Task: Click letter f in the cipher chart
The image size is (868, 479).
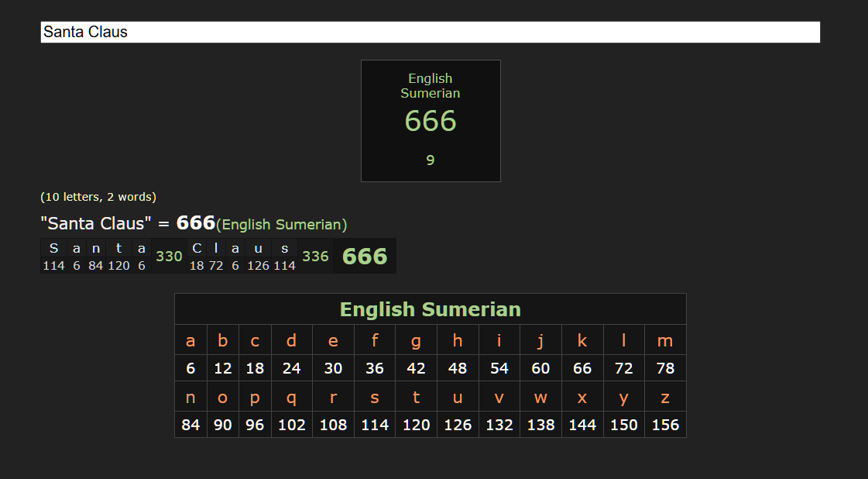Action: pyautogui.click(x=374, y=339)
